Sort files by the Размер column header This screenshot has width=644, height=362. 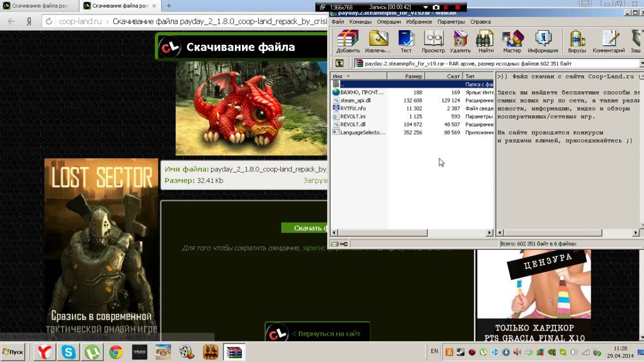(x=406, y=76)
